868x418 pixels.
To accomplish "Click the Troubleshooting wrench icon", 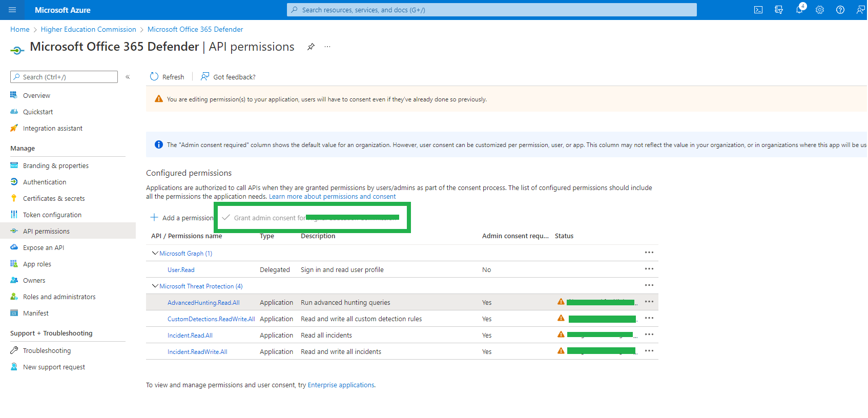I will [x=14, y=350].
